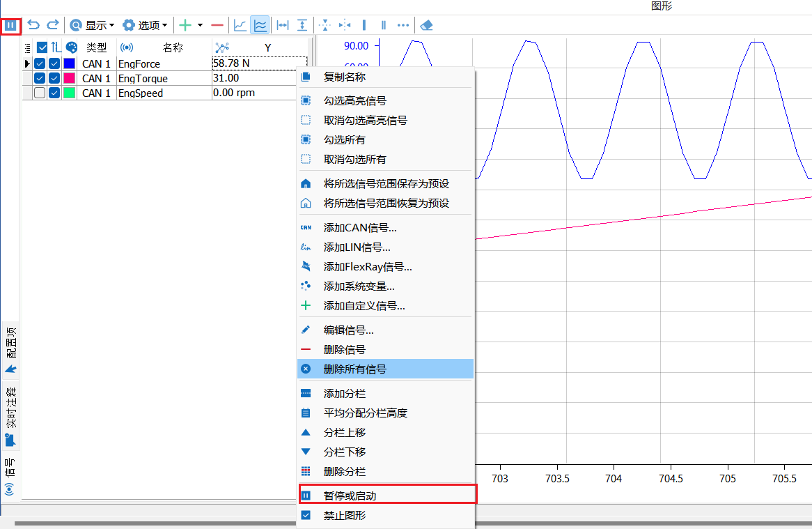Viewport: 812px width, 529px height.
Task: Fit the chart horizontally
Action: point(283,25)
